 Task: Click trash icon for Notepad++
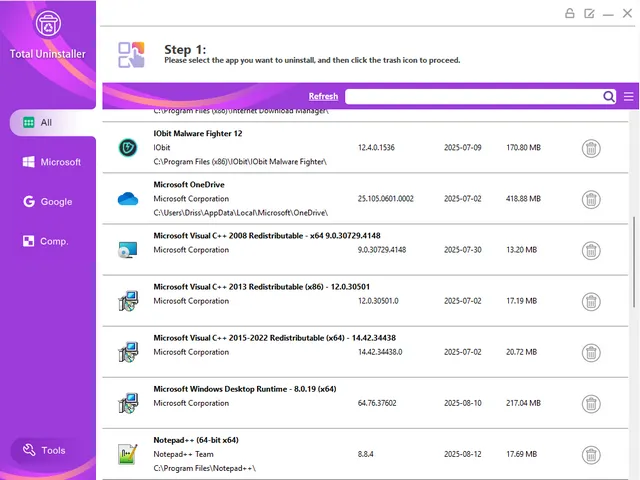pos(591,455)
